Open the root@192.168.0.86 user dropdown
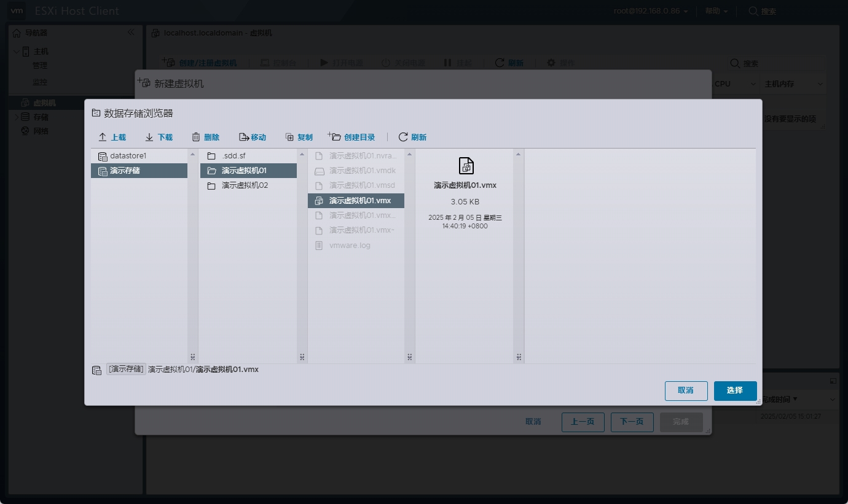Viewport: 848px width, 504px height. [x=651, y=11]
